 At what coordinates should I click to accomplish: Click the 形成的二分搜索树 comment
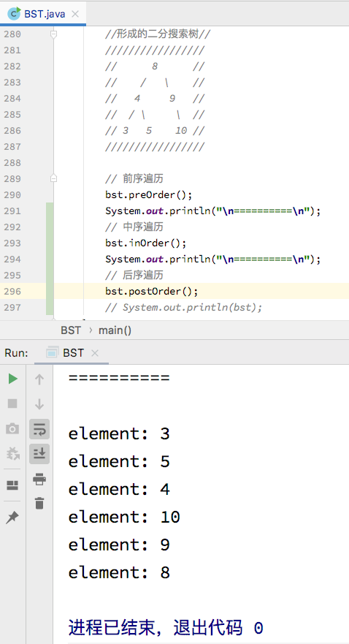tap(158, 34)
